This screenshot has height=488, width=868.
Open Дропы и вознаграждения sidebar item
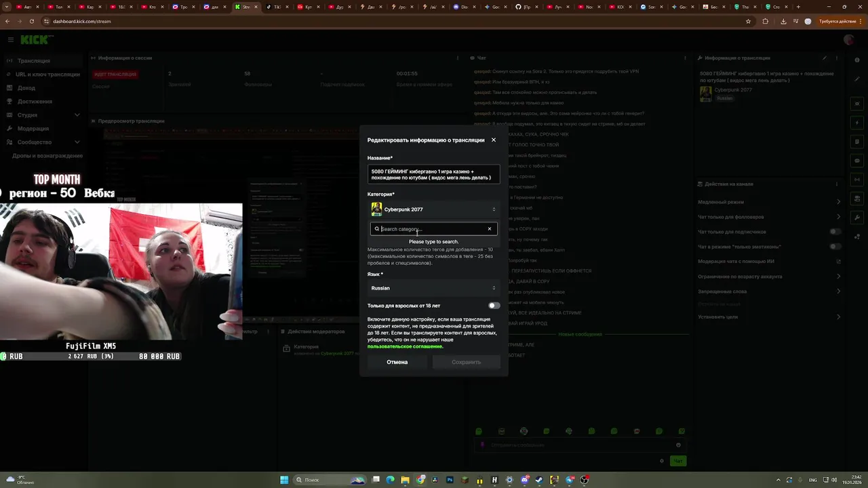(47, 156)
